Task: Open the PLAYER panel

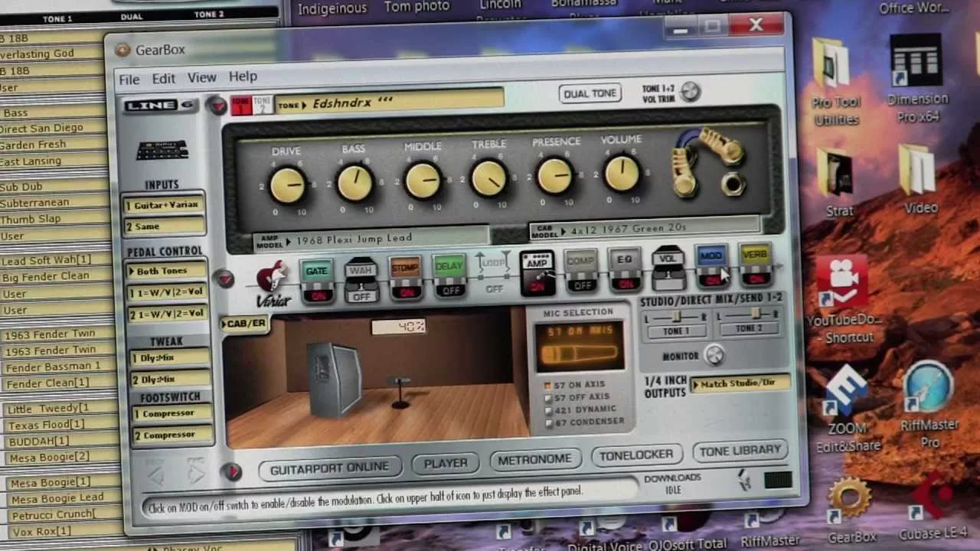Action: [446, 463]
